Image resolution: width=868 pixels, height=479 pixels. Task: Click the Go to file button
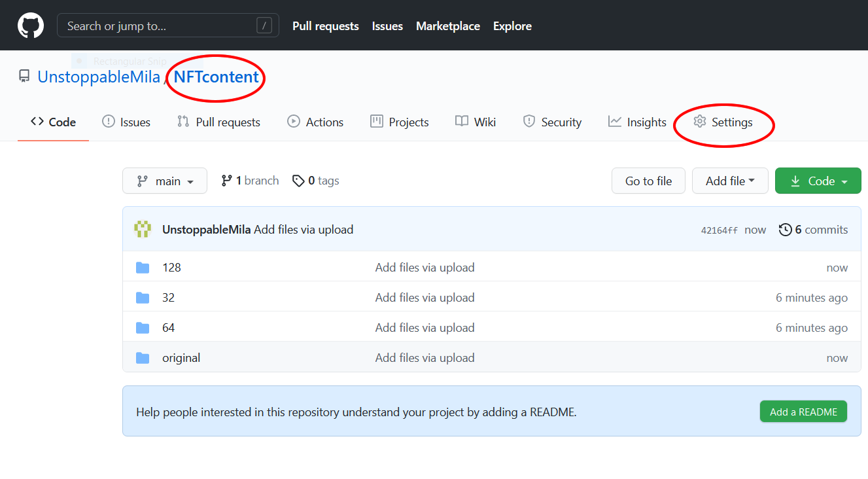[648, 181]
